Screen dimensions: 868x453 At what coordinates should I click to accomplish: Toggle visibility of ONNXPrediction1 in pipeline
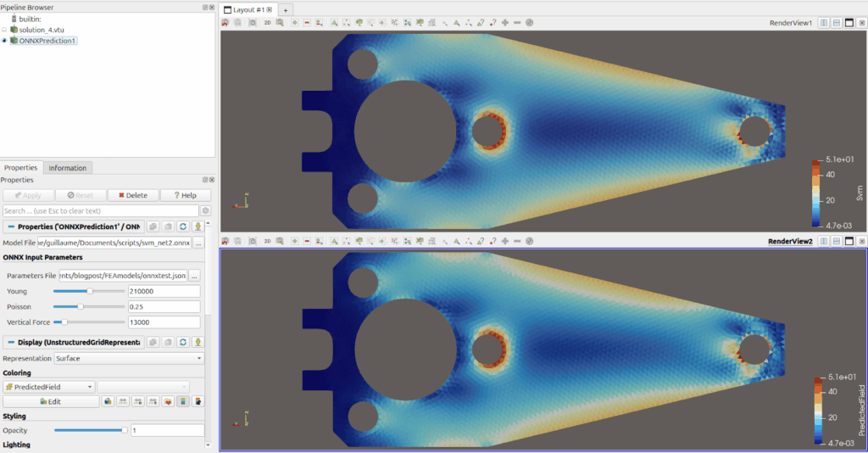pos(4,41)
